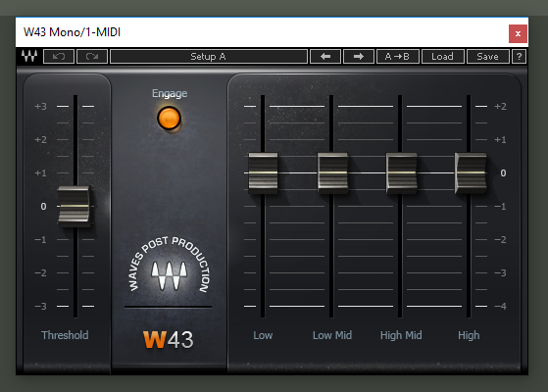Click the High Mid band fader handle
Screen dimensions: 548x392
click(402, 172)
